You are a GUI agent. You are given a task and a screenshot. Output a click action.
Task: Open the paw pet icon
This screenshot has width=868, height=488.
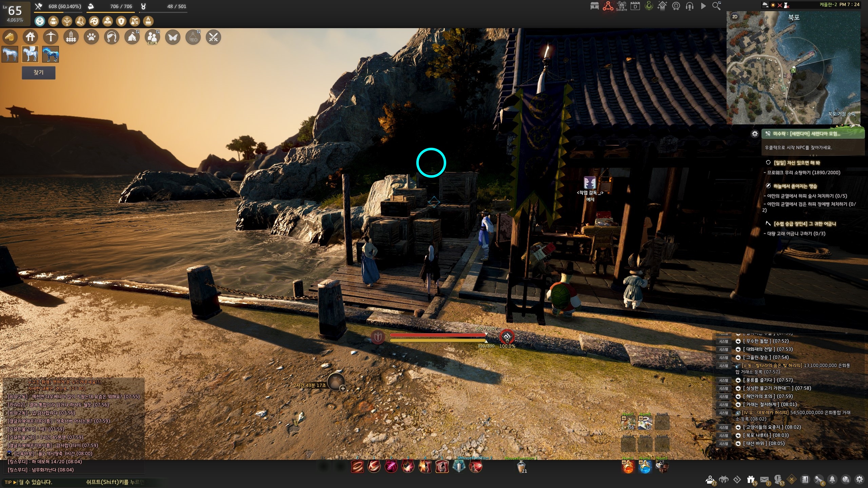click(91, 37)
